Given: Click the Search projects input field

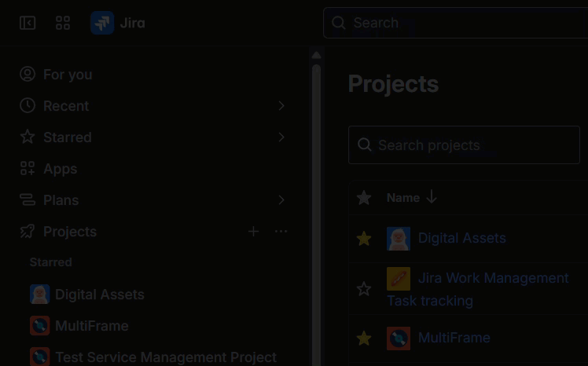Looking at the screenshot, I should pos(464,145).
